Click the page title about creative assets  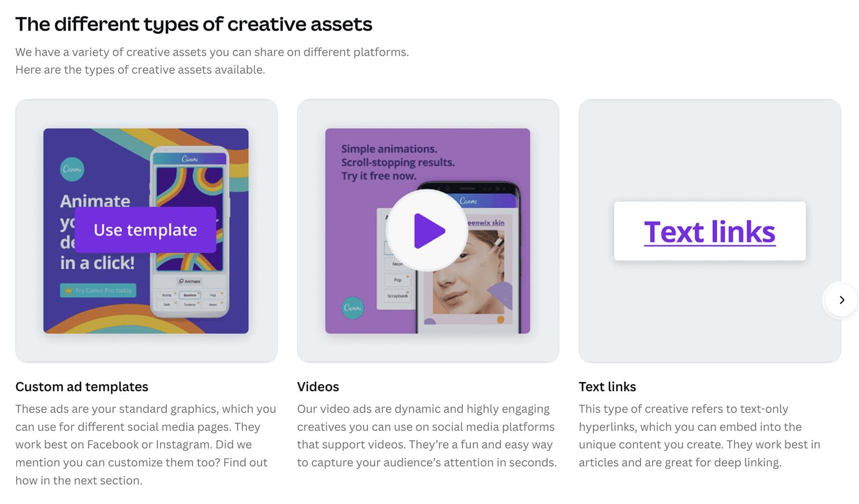[193, 24]
